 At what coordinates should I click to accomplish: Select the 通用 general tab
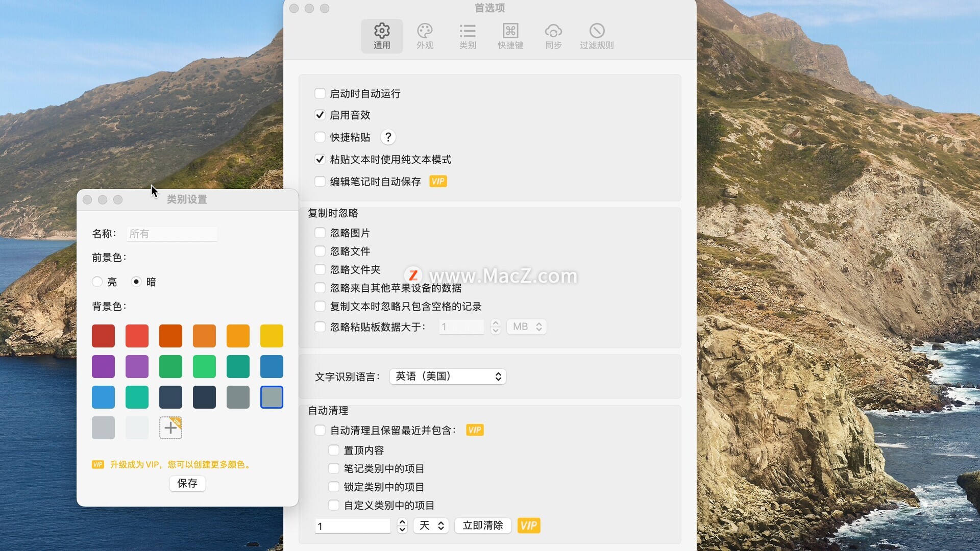coord(381,36)
